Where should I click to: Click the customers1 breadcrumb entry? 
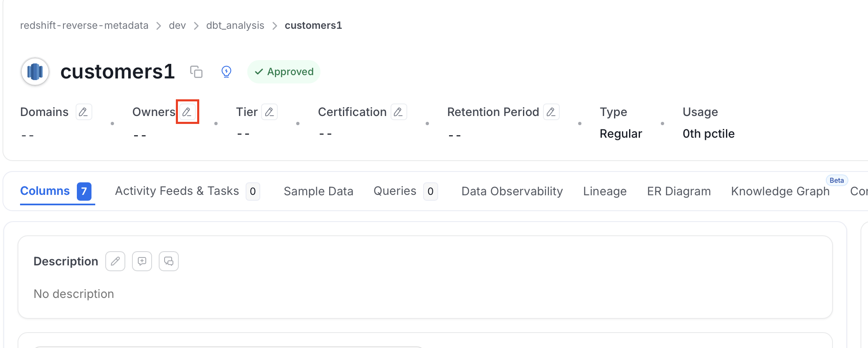[313, 25]
